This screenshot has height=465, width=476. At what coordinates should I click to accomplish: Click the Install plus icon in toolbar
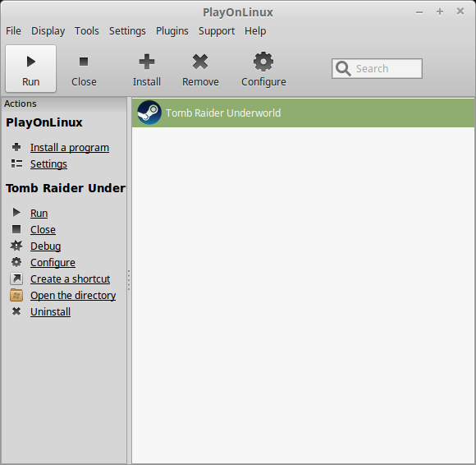tap(147, 62)
